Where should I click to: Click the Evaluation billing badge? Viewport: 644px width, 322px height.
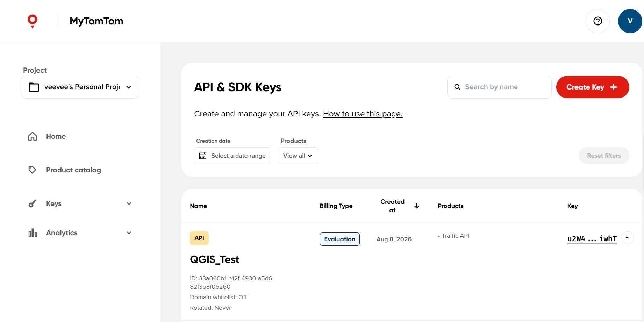tap(340, 239)
